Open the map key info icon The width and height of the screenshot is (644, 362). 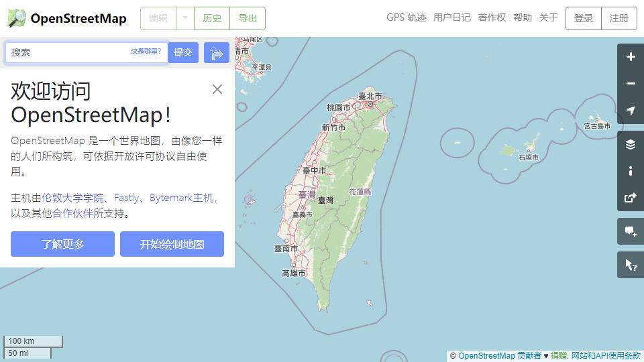click(631, 171)
